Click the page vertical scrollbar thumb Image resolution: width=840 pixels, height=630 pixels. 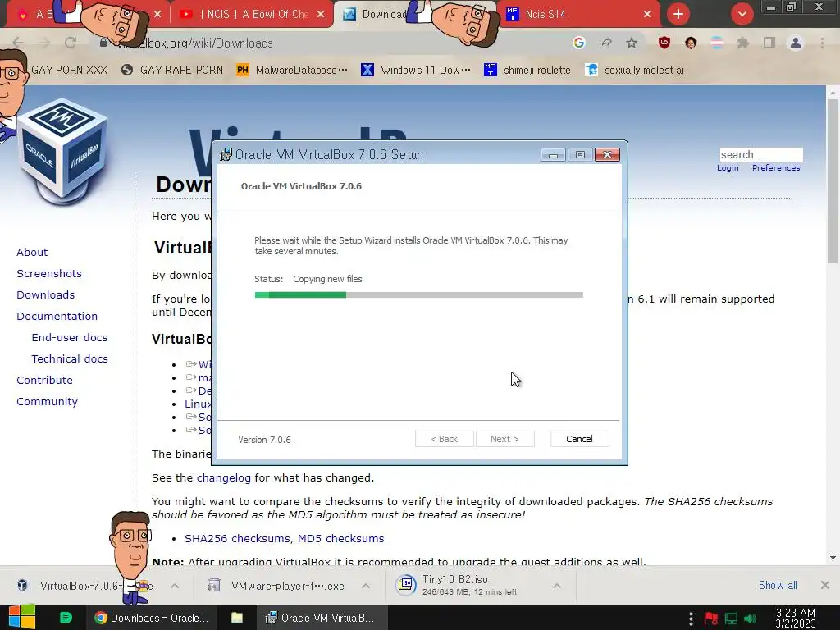click(x=833, y=182)
